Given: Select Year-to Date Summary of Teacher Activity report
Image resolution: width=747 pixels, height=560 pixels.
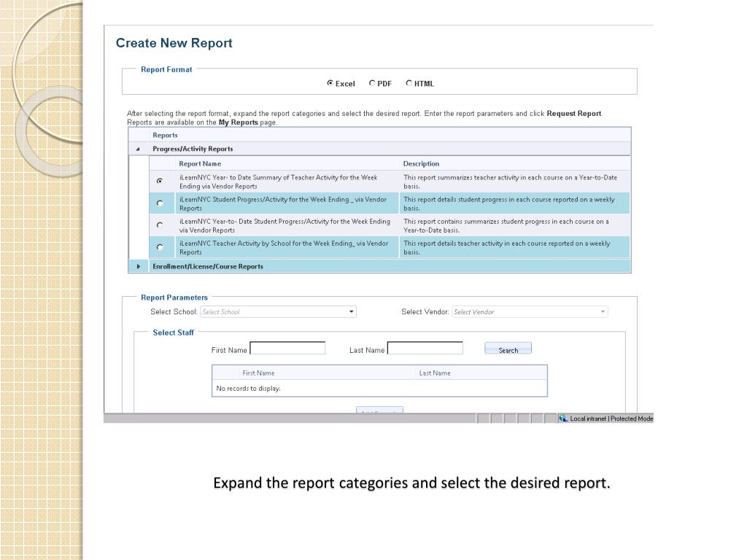Looking at the screenshot, I should pos(160,181).
